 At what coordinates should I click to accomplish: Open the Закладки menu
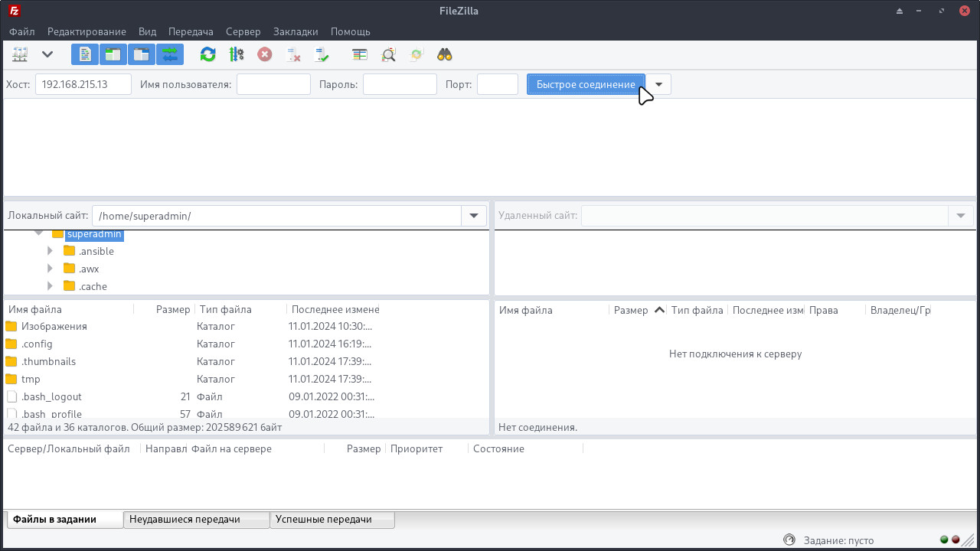(x=296, y=31)
